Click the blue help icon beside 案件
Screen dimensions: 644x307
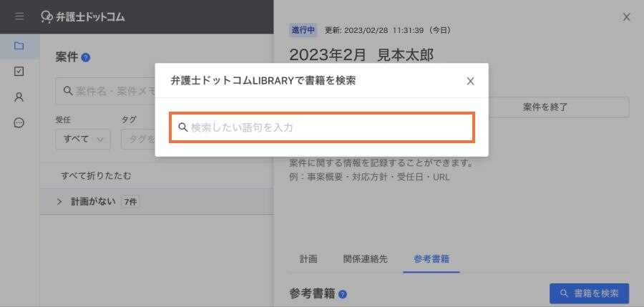point(86,57)
